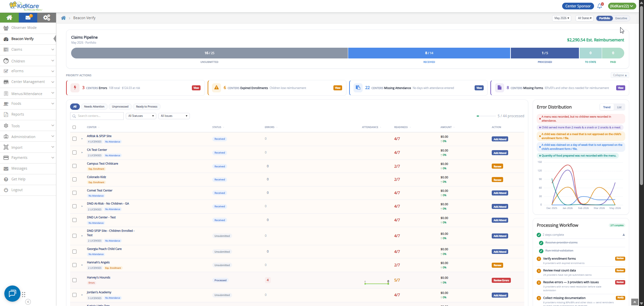644x306 pixels.
Task: Check the Campus Test Childcare checkbox
Action: [x=74, y=166]
